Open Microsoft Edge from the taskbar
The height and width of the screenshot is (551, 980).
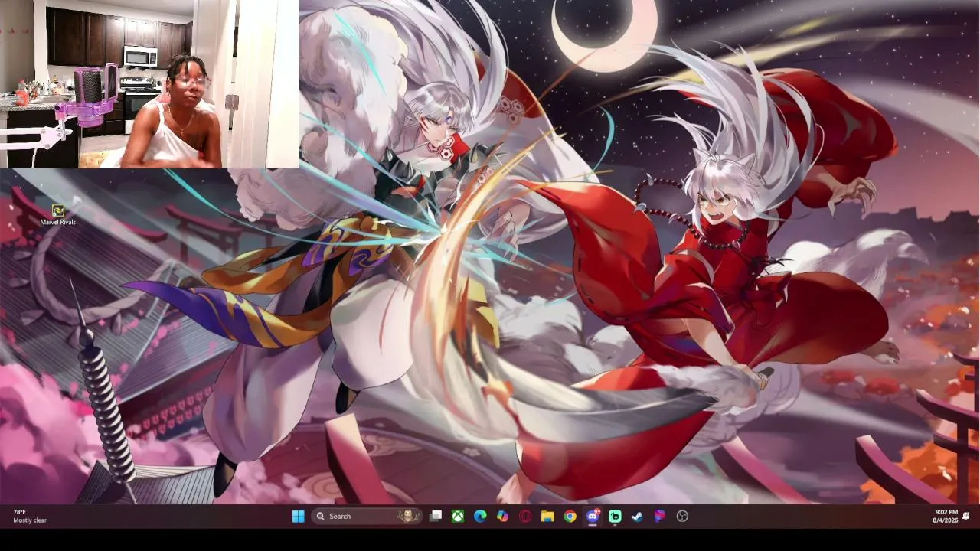[480, 517]
